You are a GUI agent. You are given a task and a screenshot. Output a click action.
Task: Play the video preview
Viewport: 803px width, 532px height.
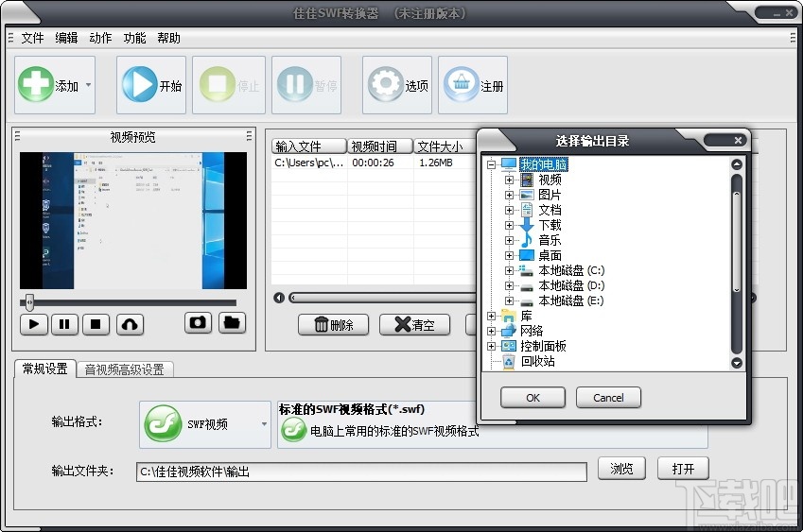[34, 324]
